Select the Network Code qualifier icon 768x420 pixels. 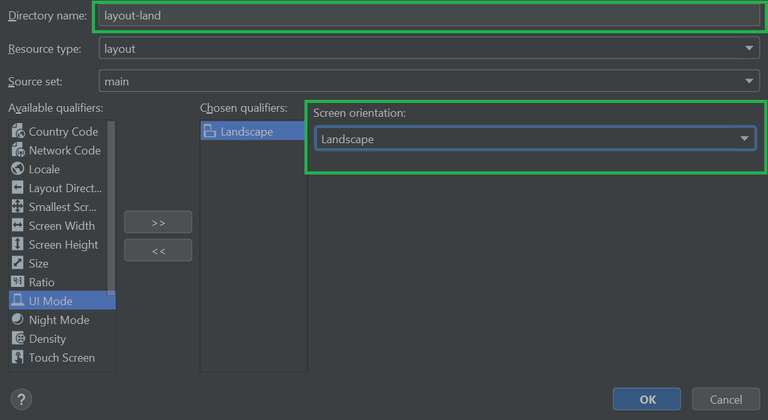pyautogui.click(x=18, y=150)
